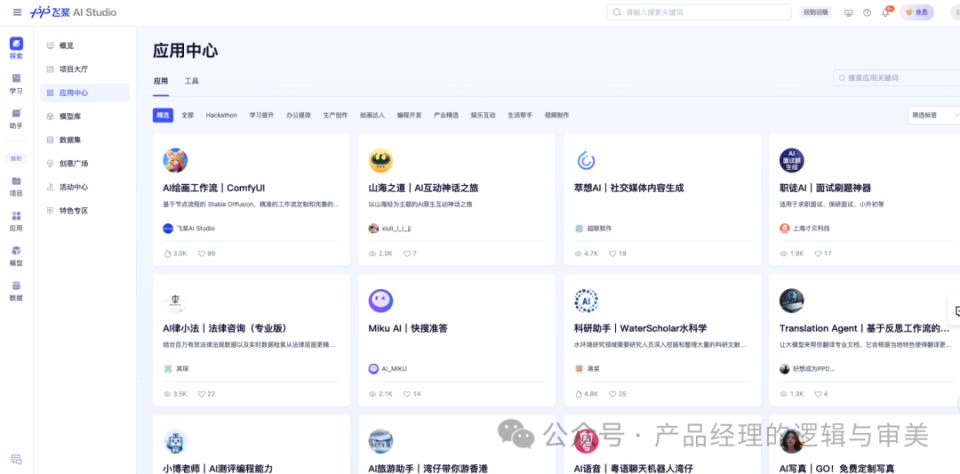The width and height of the screenshot is (960, 474).
Task: Click the 山海之道 app icon
Action: click(381, 160)
